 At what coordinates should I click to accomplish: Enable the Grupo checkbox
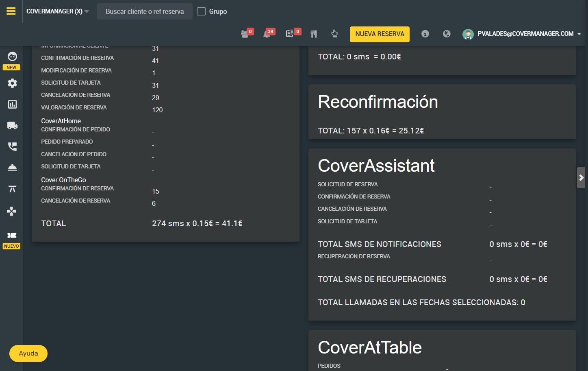click(x=201, y=11)
